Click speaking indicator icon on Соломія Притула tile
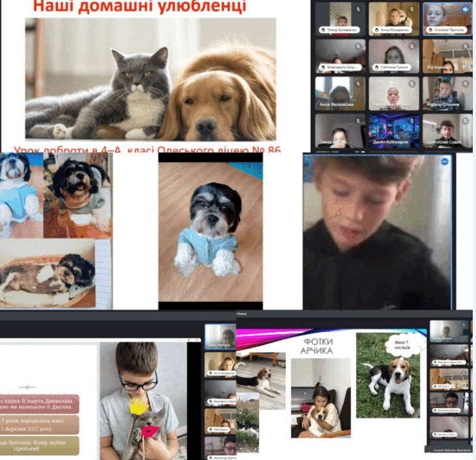Screen dimensions: 476x460 click(x=466, y=9)
